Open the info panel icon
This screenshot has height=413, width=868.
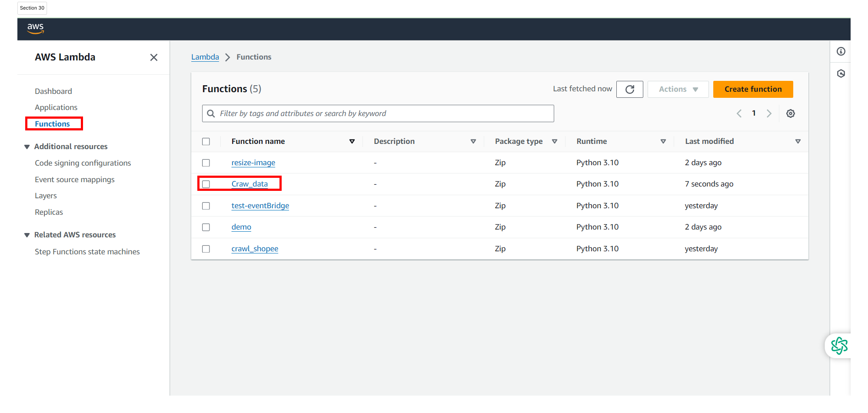[x=841, y=51]
